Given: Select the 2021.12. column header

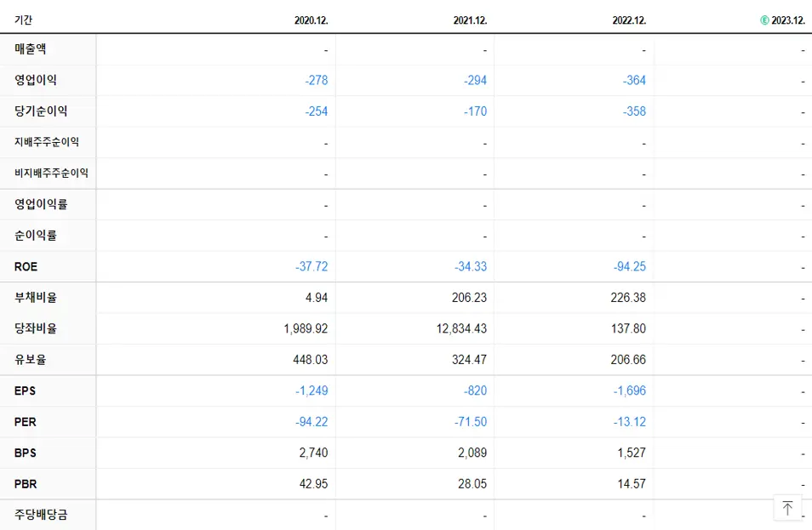Looking at the screenshot, I should (470, 20).
